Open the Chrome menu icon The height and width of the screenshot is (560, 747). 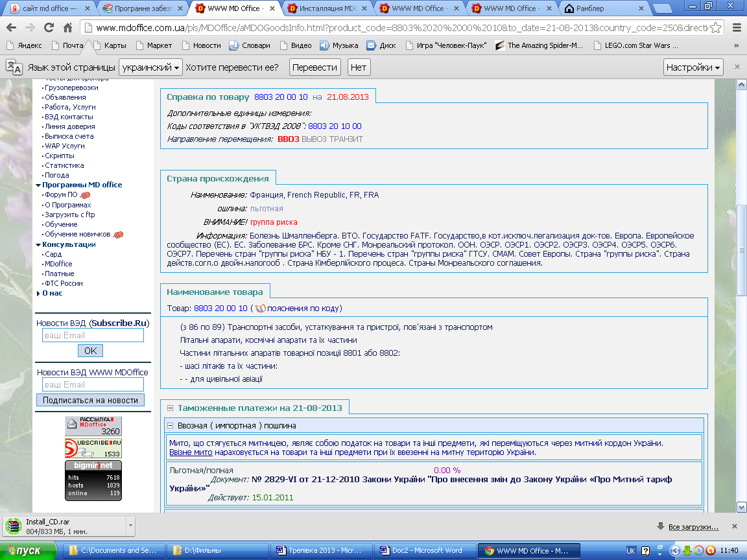click(736, 28)
